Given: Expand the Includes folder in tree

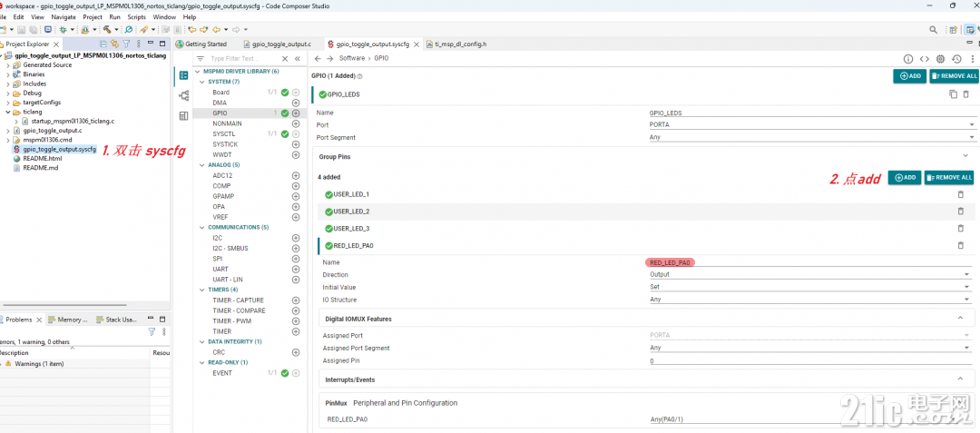Looking at the screenshot, I should pos(8,84).
